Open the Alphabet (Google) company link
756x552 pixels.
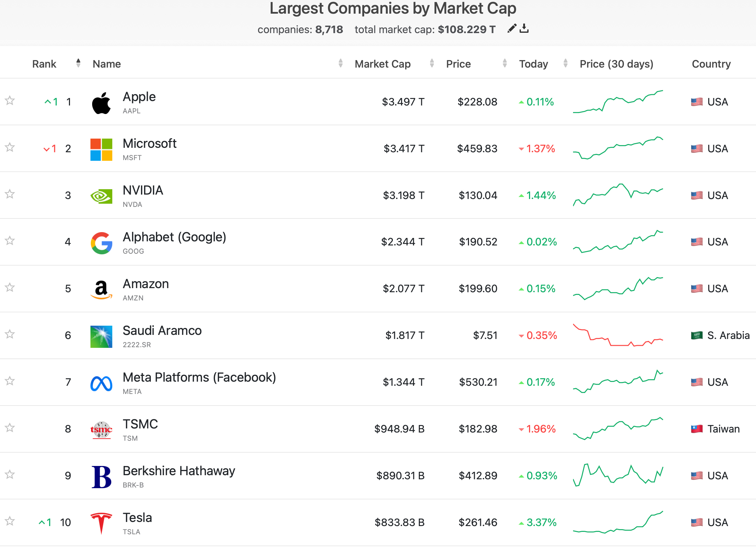pos(174,237)
